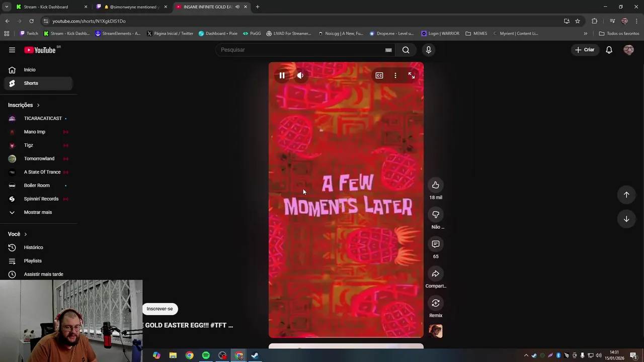This screenshot has width=644, height=362.
Task: Open the comments panel showing 65
Action: click(x=436, y=244)
